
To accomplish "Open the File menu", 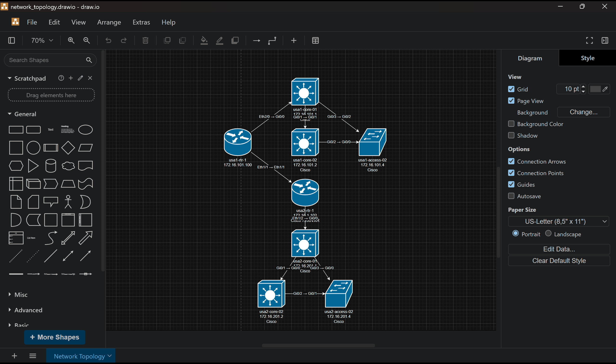I will click(32, 22).
